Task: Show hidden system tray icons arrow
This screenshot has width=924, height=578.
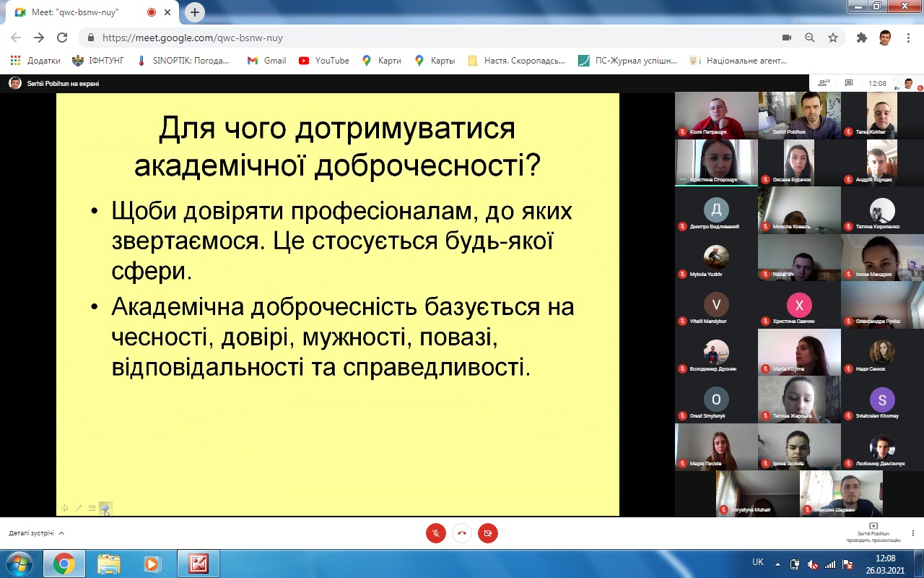Action: (x=777, y=564)
